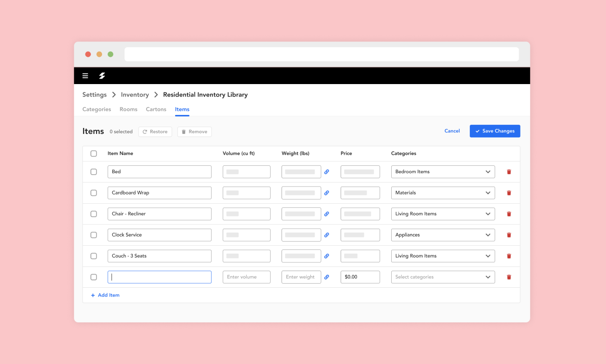Remove the Clock Service row
This screenshot has height=364, width=606.
509,235
